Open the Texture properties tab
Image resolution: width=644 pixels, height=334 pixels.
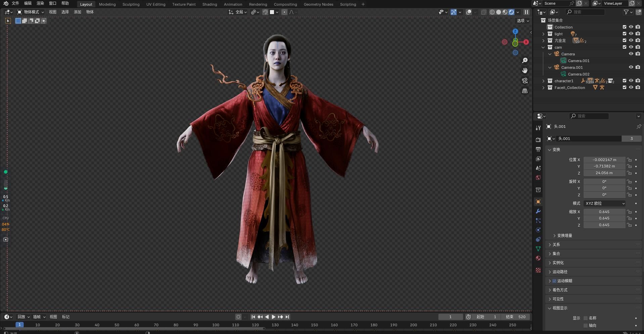click(x=538, y=270)
